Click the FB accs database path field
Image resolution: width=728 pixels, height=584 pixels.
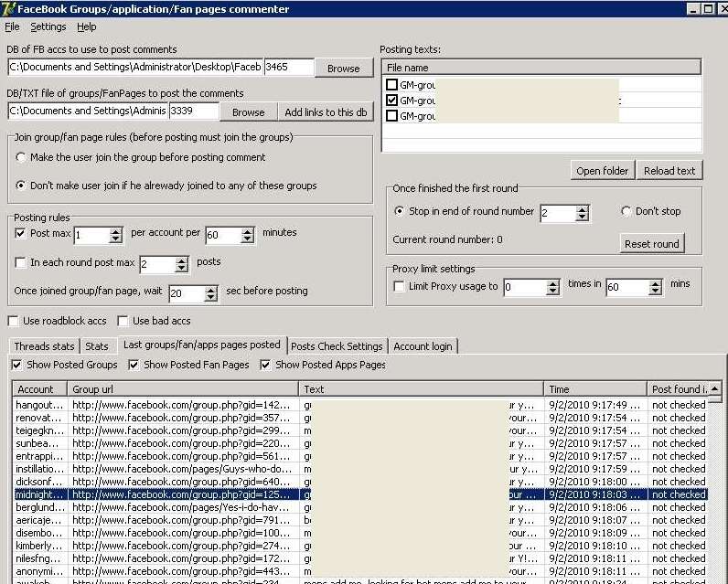[x=135, y=67]
